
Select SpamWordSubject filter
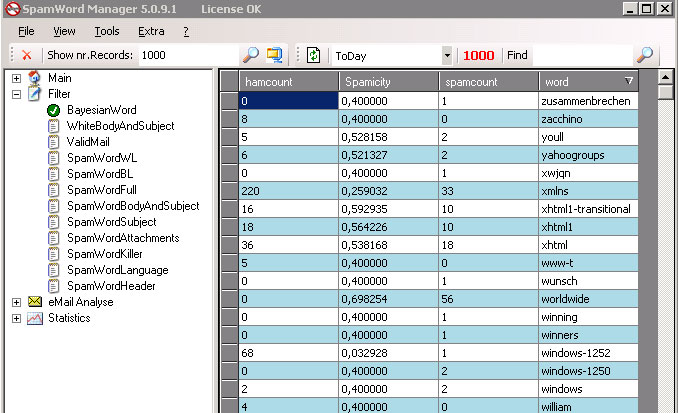pyautogui.click(x=112, y=222)
